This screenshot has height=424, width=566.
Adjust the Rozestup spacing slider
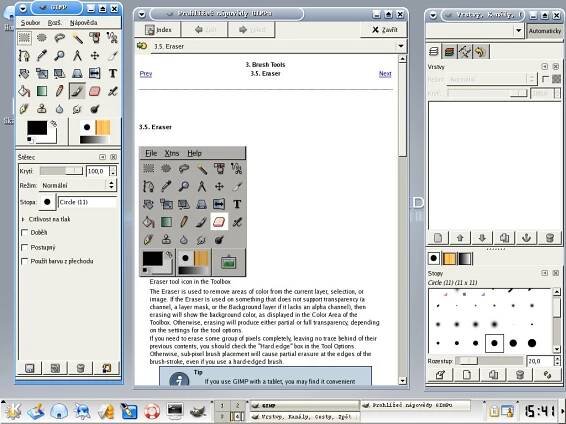click(489, 360)
